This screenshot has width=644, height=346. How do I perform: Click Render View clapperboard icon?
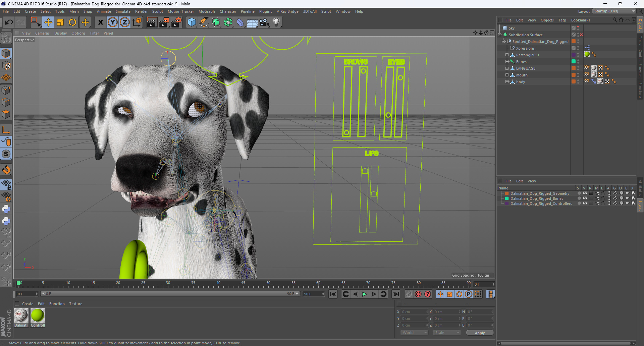(x=152, y=22)
